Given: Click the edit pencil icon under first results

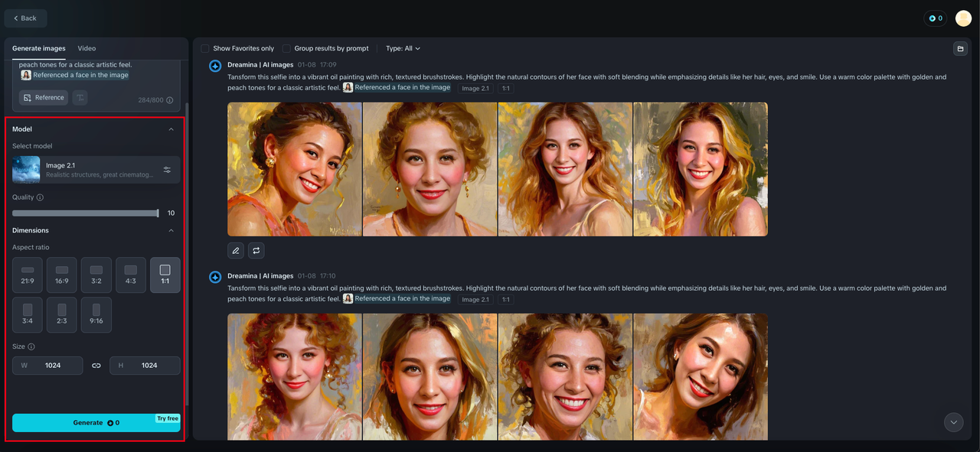Looking at the screenshot, I should click(236, 250).
